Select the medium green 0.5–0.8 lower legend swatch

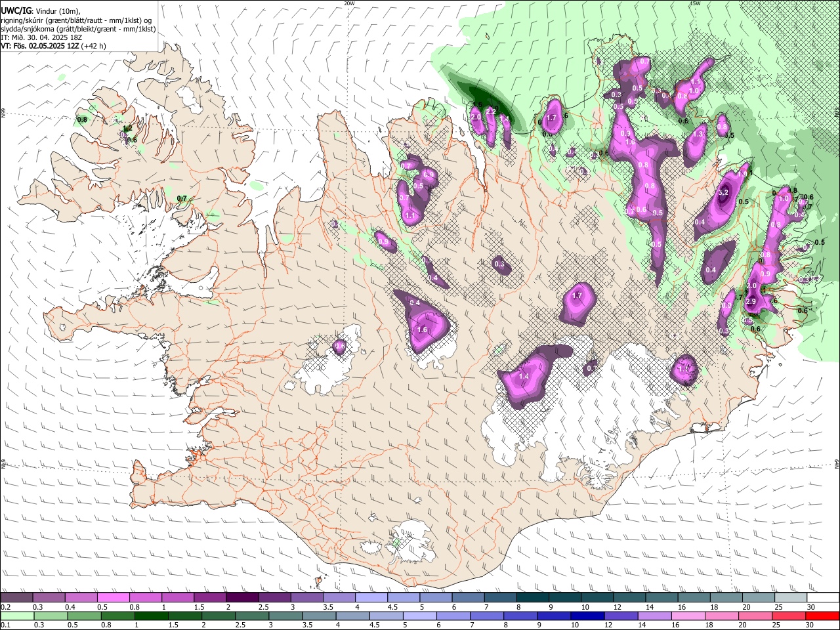(x=85, y=616)
